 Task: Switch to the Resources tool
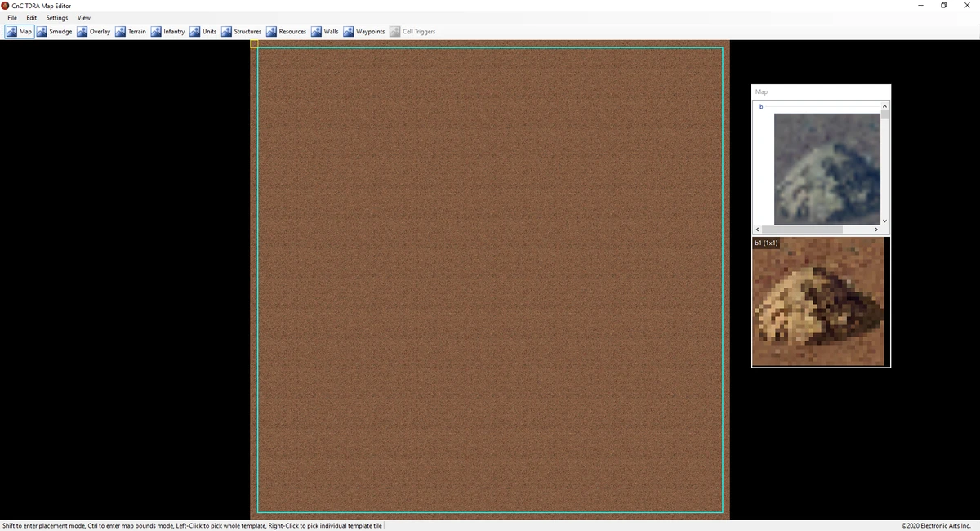click(286, 31)
